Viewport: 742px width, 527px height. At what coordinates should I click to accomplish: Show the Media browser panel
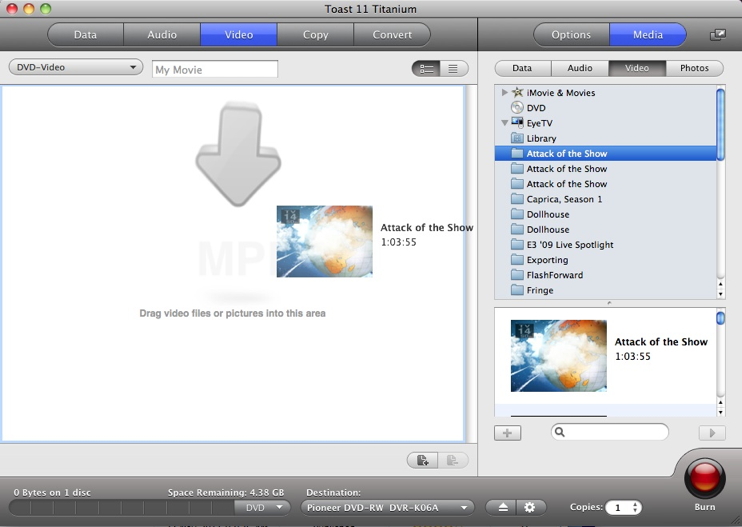[x=648, y=35]
